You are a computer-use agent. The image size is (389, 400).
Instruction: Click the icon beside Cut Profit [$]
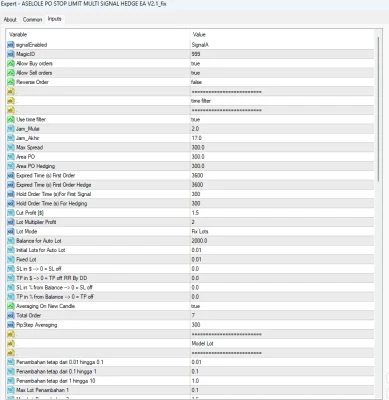point(11,213)
